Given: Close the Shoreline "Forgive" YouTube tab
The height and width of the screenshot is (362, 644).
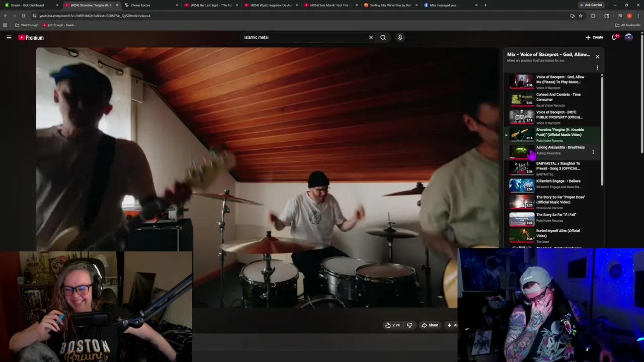Looking at the screenshot, I should pos(117,5).
